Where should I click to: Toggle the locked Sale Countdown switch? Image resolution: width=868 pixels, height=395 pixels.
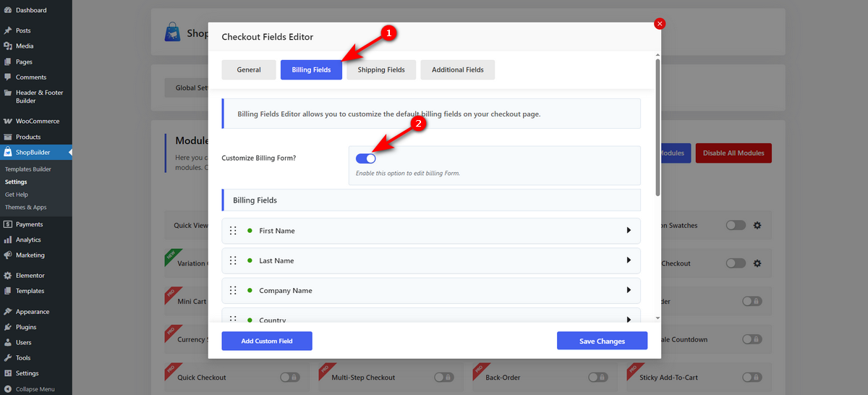pos(752,339)
